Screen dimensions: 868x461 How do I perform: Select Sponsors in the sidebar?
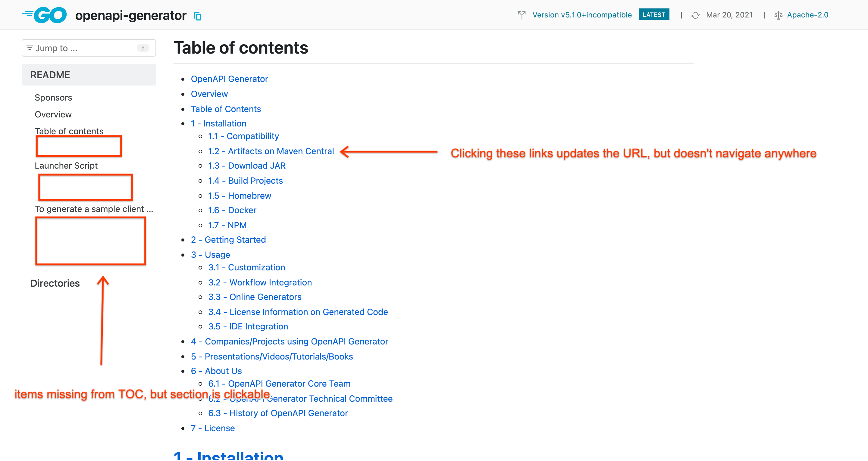[x=53, y=97]
